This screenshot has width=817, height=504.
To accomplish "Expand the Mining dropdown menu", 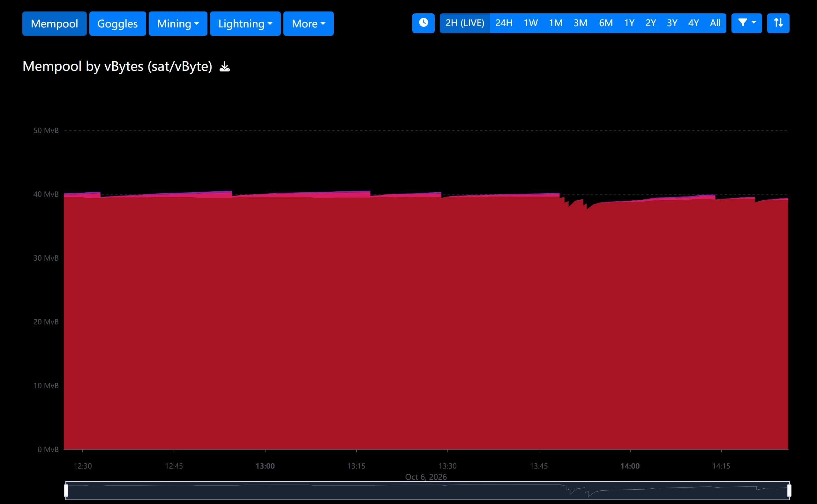I will [x=178, y=24].
